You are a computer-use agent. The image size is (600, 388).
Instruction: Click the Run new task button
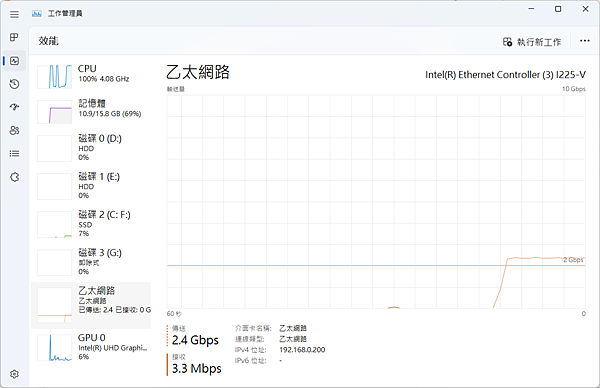pyautogui.click(x=532, y=42)
